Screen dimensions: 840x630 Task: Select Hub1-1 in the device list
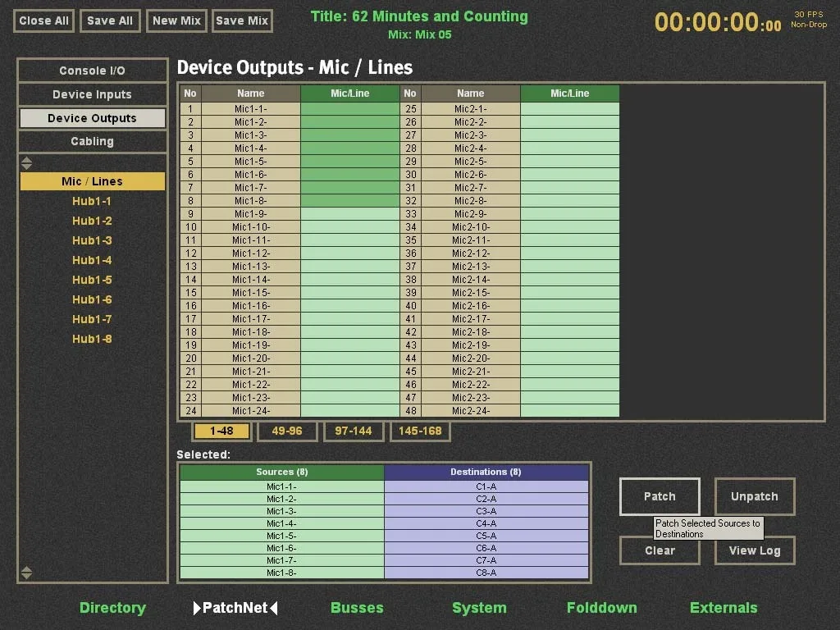92,201
